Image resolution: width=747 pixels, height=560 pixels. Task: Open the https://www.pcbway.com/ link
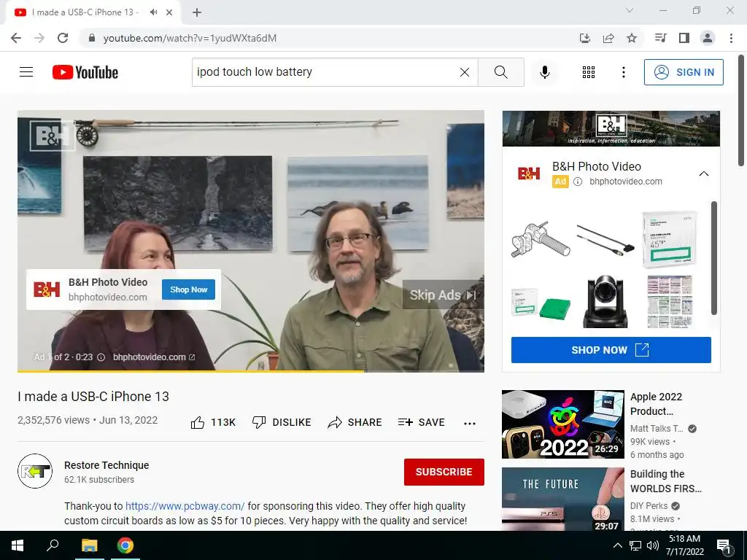pos(185,506)
